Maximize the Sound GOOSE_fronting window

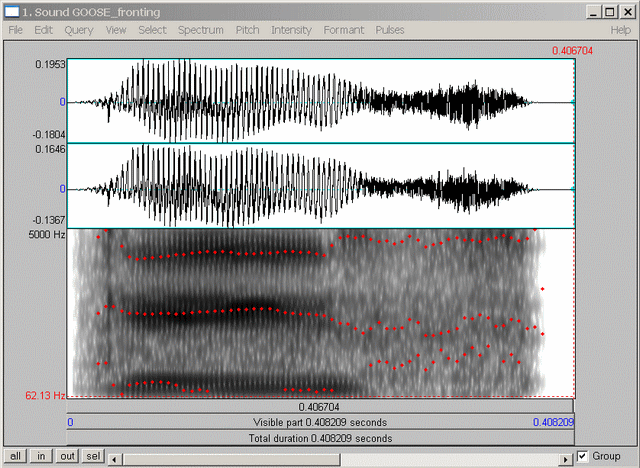[610, 11]
